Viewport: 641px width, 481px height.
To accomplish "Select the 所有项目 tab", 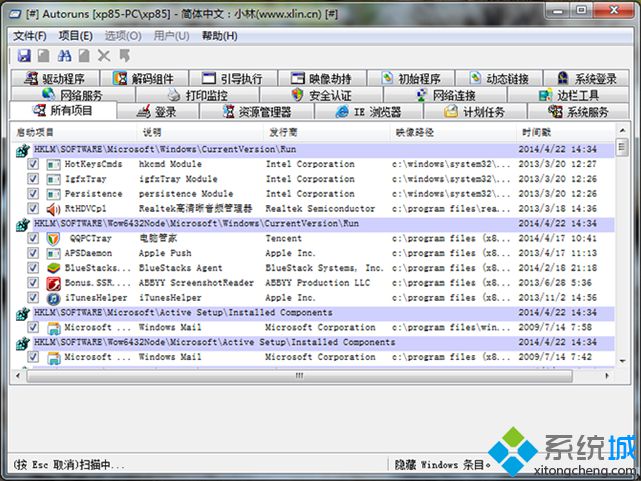I will tap(63, 110).
